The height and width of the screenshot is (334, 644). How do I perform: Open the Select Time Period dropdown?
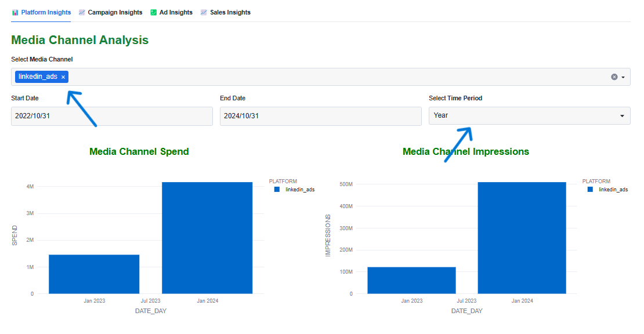pyautogui.click(x=529, y=116)
